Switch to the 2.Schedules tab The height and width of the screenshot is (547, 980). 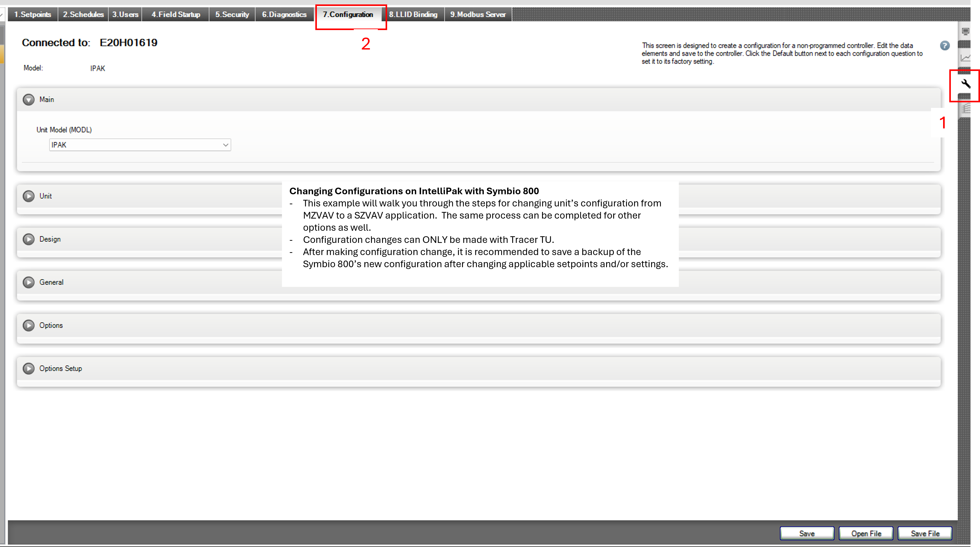(83, 14)
